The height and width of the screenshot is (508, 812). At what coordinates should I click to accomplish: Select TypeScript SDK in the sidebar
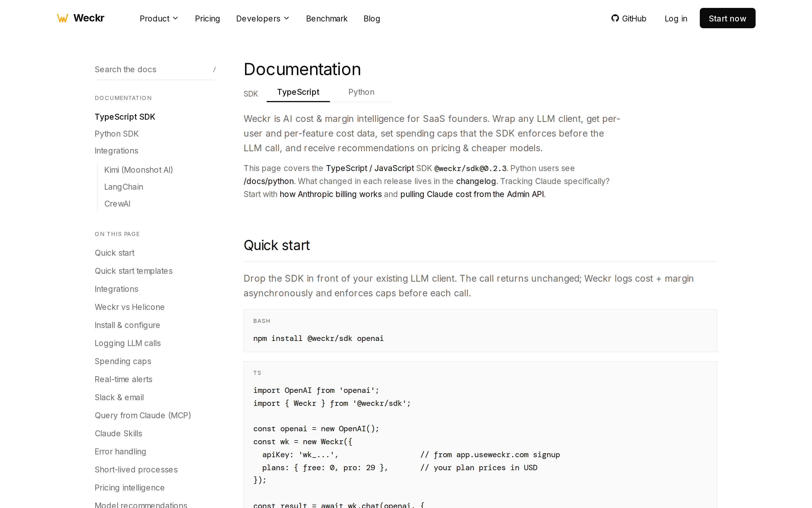click(125, 117)
